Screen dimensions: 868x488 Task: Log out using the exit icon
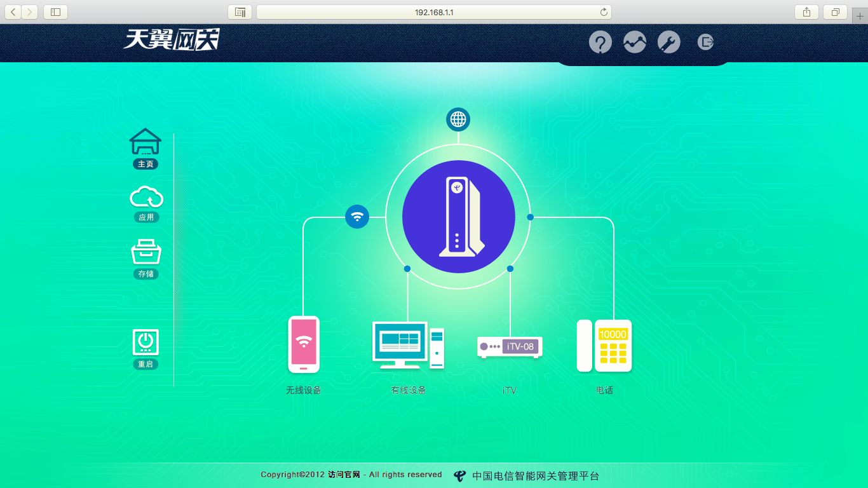point(705,42)
